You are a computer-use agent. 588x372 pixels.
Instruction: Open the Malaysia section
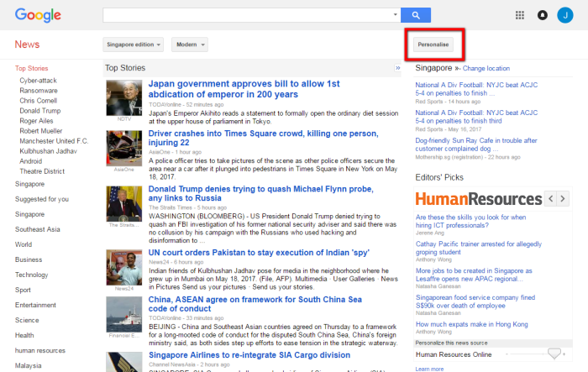28,365
